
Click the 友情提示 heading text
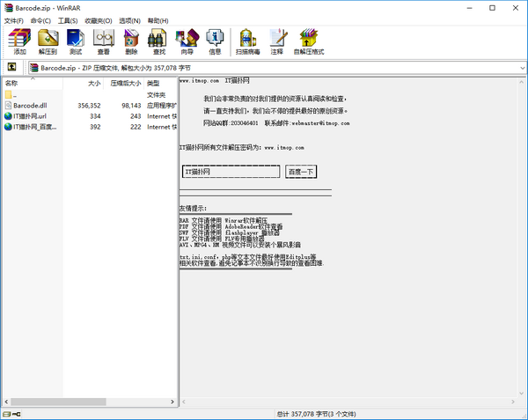tap(193, 209)
